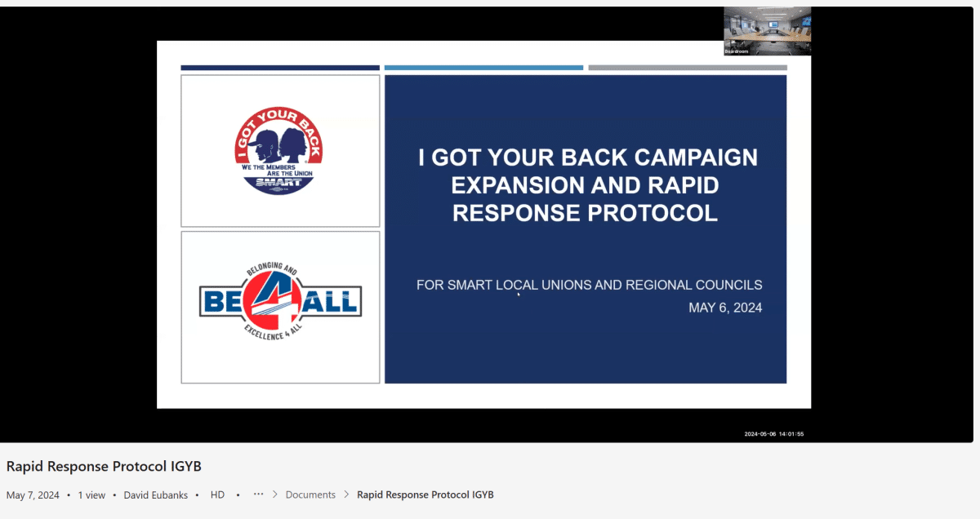This screenshot has height=519, width=980.
Task: Click the Boardroom camera thumbnail
Action: [x=767, y=32]
